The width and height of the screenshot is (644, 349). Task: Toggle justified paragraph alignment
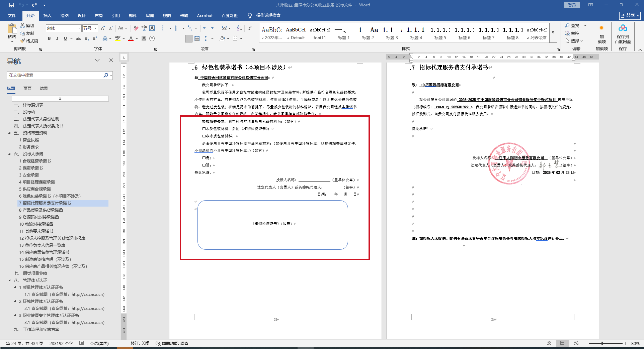point(189,38)
